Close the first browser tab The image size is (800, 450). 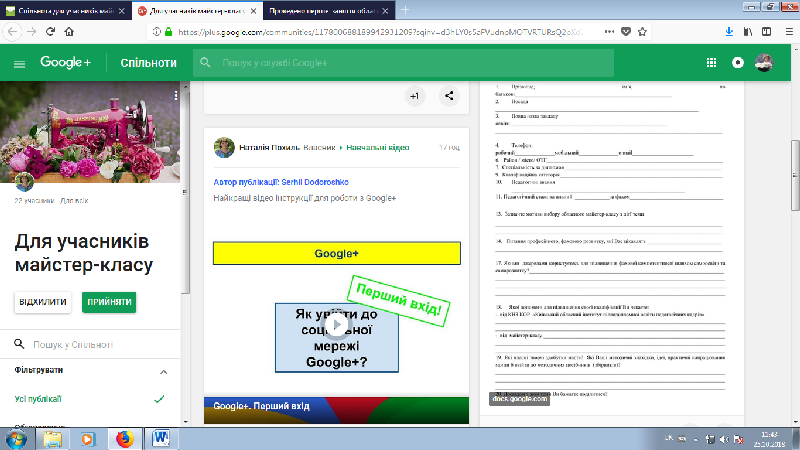point(121,11)
